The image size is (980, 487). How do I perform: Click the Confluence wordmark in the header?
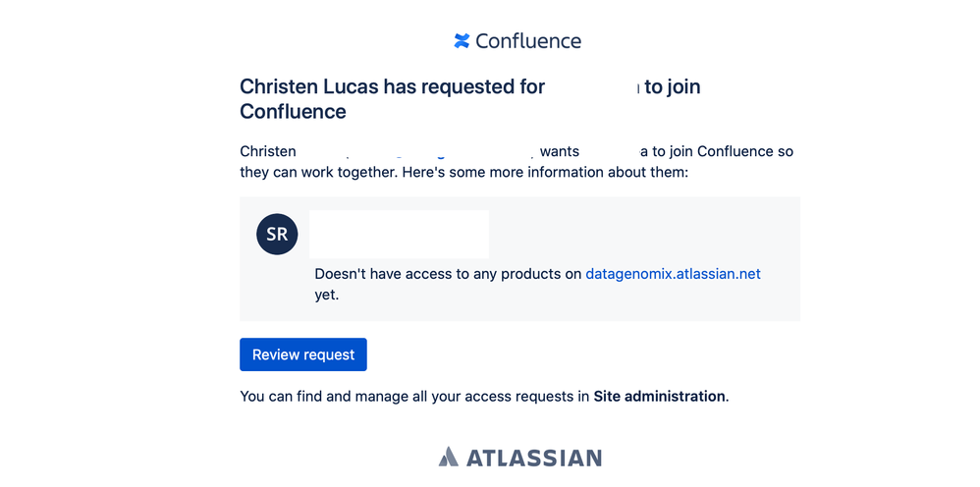[528, 41]
